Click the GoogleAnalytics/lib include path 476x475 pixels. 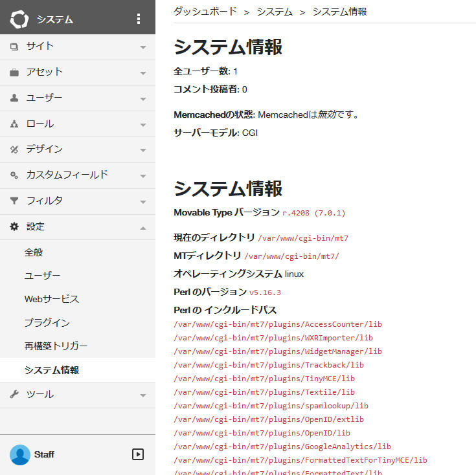(282, 447)
